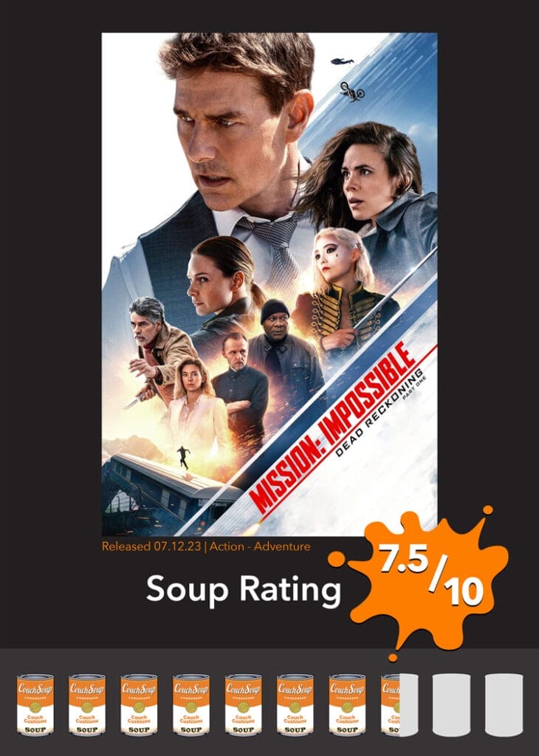Click the second Couch Soup can icon

click(x=87, y=704)
